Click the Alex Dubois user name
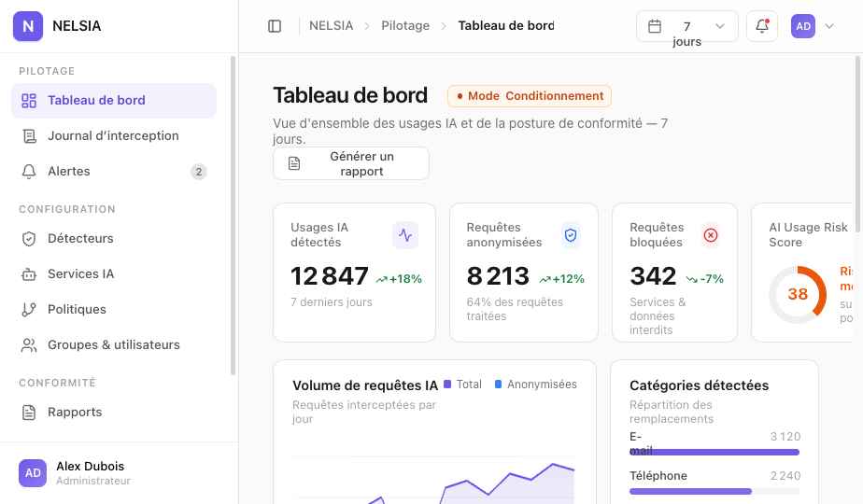 click(x=91, y=466)
